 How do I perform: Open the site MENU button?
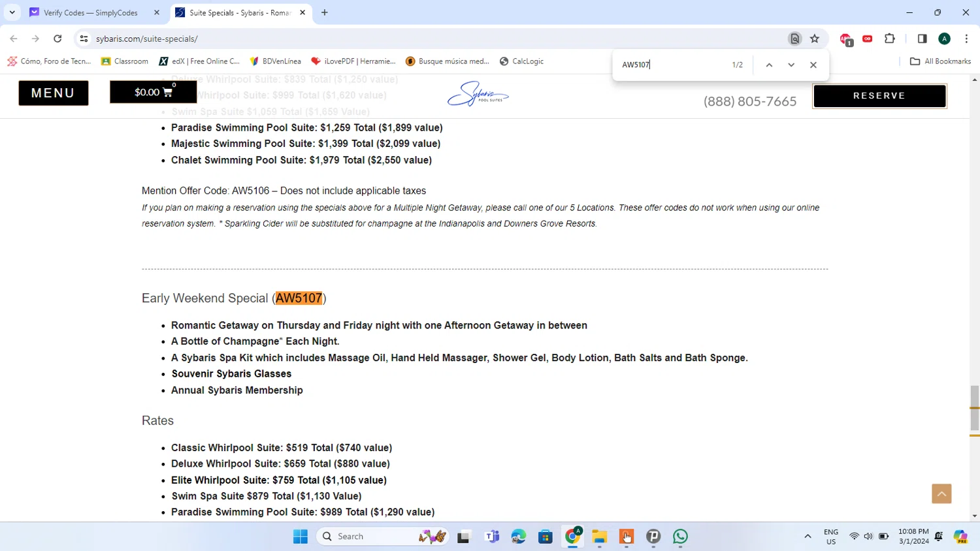[x=54, y=93]
